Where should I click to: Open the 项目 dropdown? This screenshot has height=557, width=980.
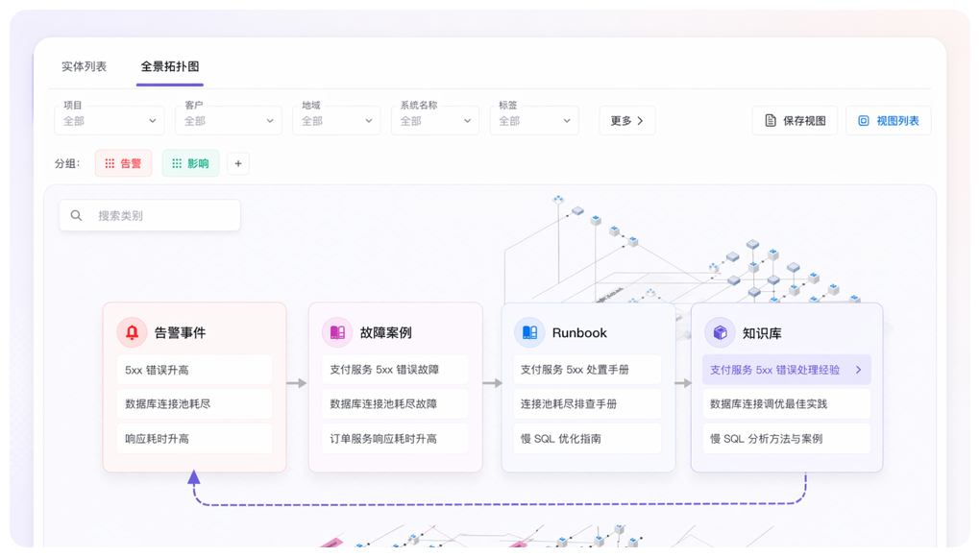coord(110,120)
